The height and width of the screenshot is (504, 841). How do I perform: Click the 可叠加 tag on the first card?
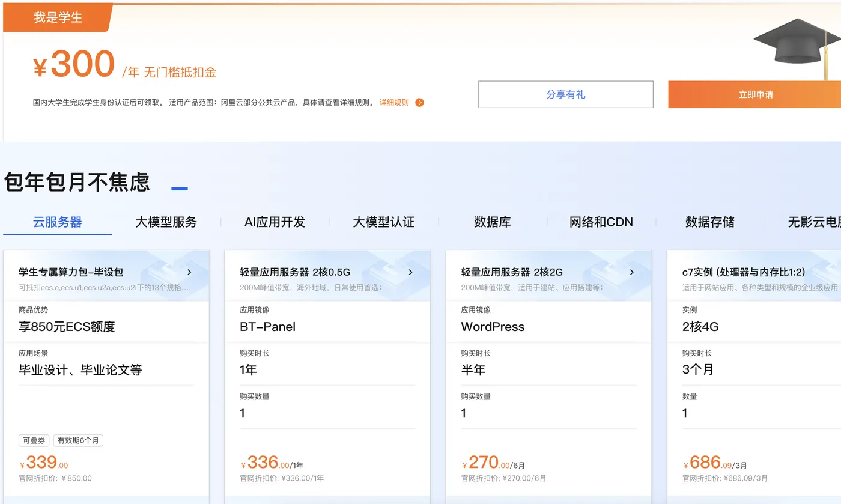pos(34,440)
